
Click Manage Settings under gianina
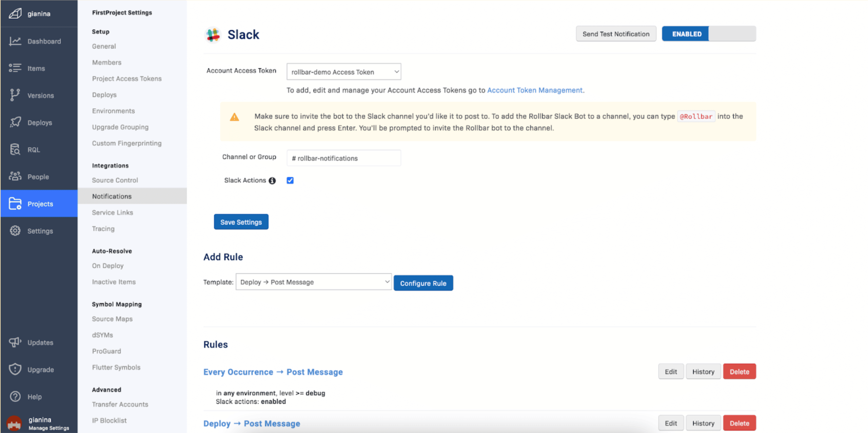[x=49, y=428]
